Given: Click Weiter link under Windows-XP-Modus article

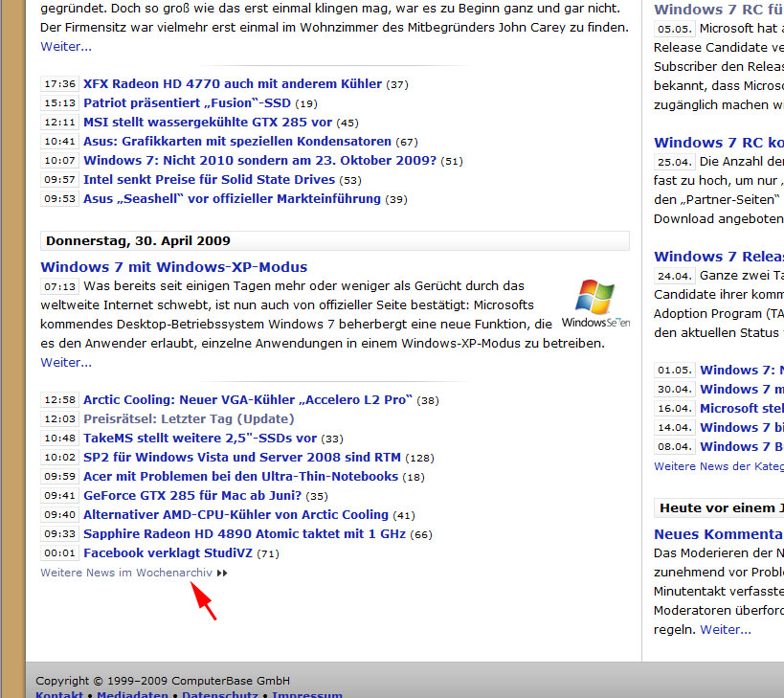Looking at the screenshot, I should [x=66, y=363].
